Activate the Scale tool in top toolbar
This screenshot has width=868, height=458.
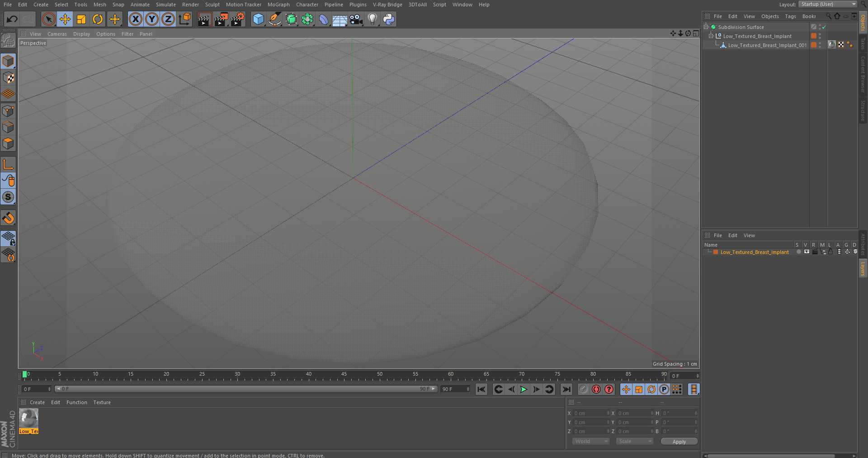click(x=81, y=19)
